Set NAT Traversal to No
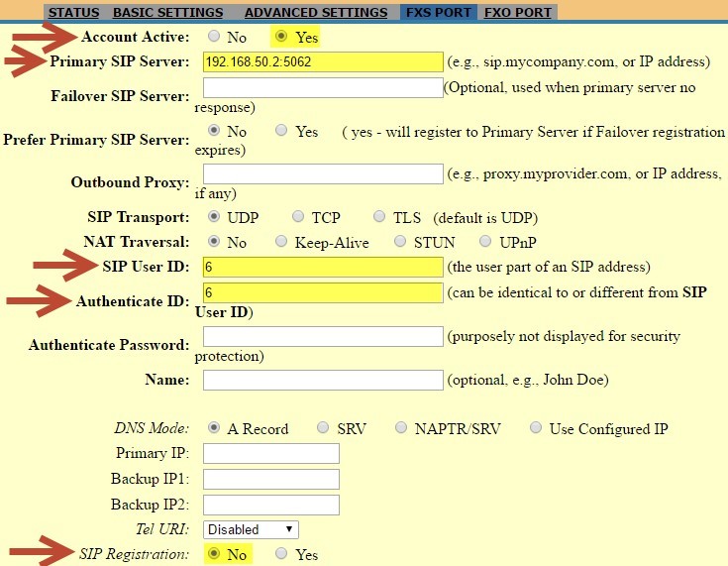This screenshot has width=728, height=566. [x=214, y=241]
